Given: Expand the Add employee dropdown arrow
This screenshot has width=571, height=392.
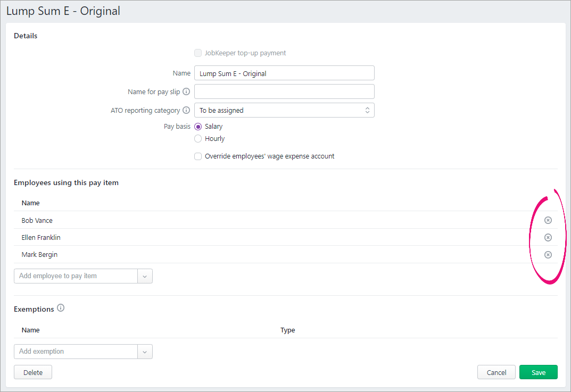Looking at the screenshot, I should coord(145,276).
